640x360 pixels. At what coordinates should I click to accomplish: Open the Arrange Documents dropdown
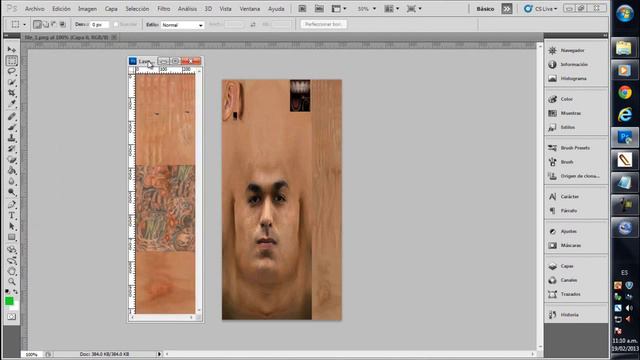pyautogui.click(x=391, y=9)
